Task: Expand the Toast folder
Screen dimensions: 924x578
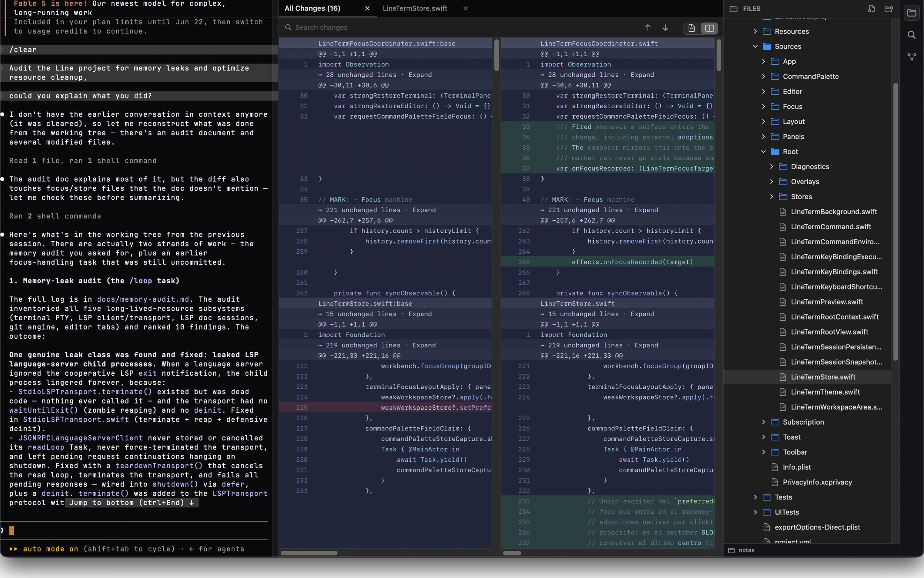Action: tap(763, 437)
